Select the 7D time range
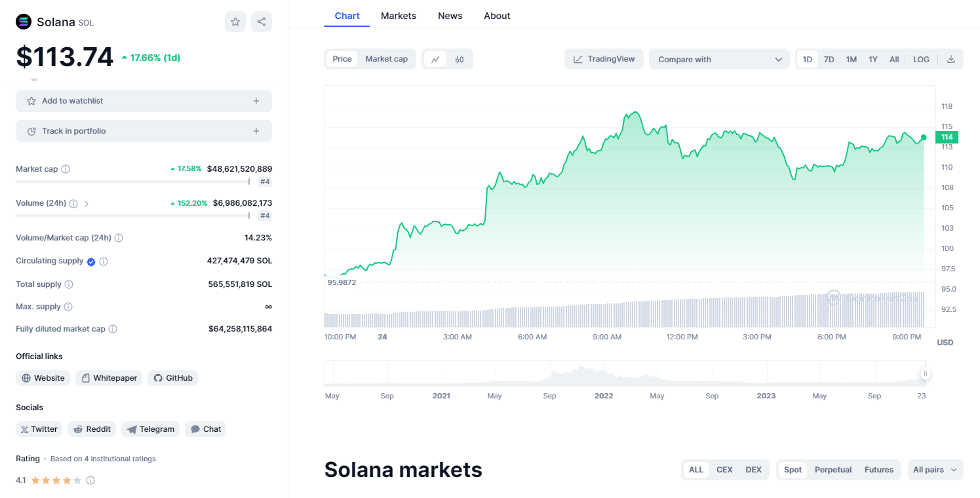This screenshot has height=498, width=980. (x=829, y=59)
